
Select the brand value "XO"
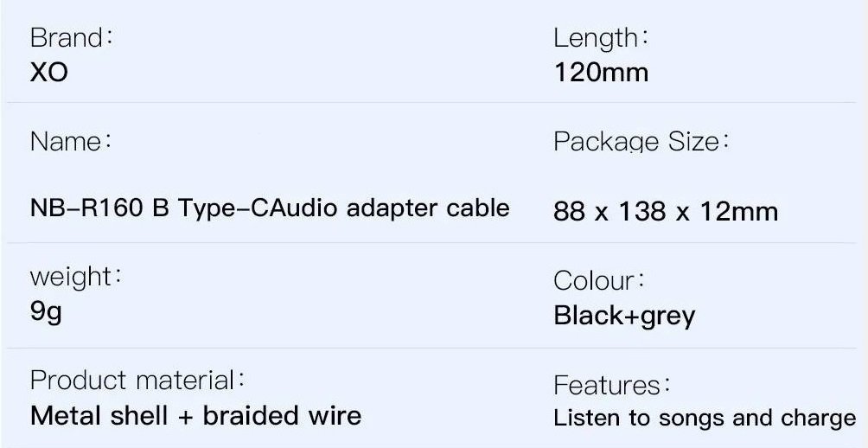(x=48, y=73)
